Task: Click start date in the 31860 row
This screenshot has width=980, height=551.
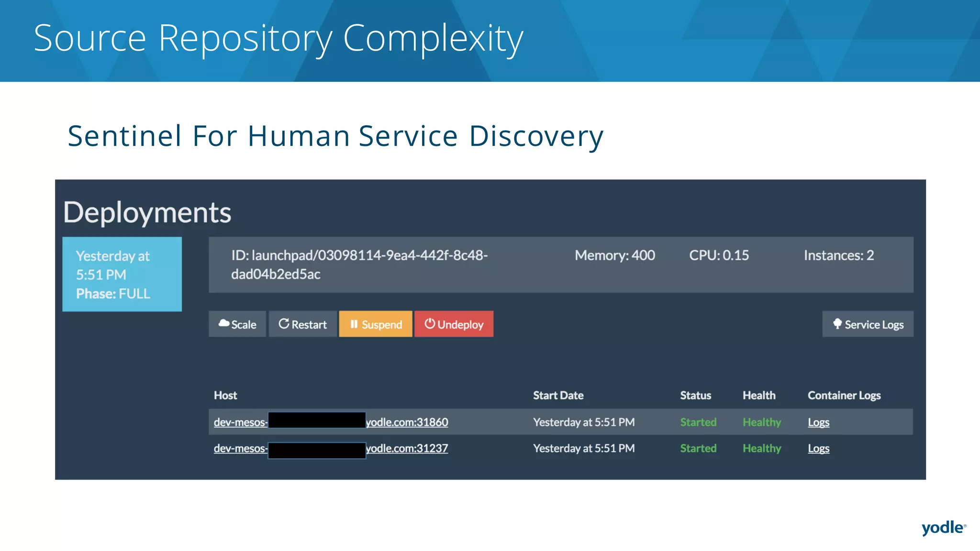Action: coord(584,422)
